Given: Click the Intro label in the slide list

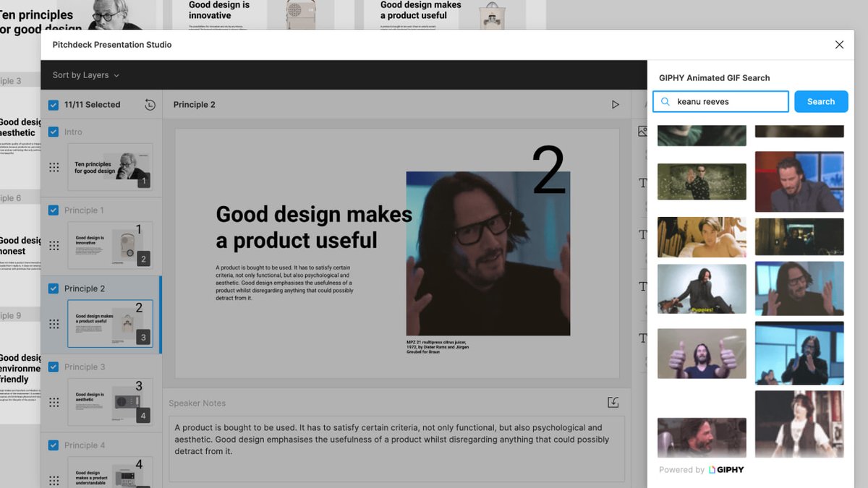Looking at the screenshot, I should click(73, 132).
